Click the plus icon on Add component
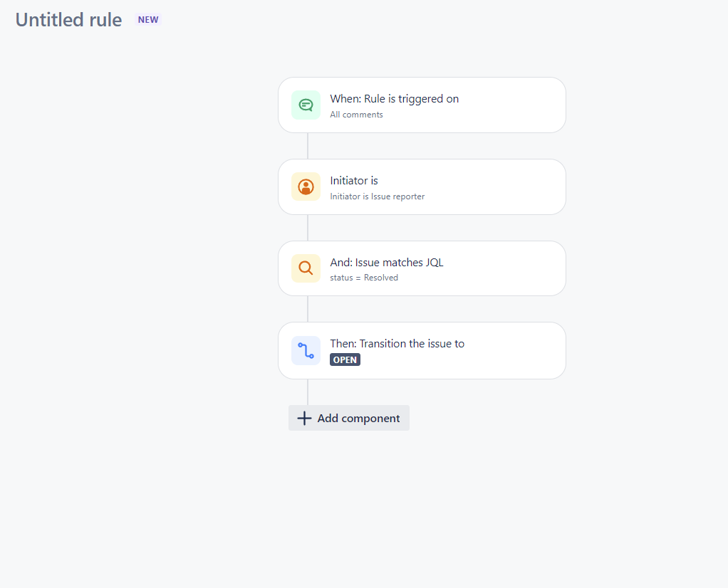Screen dimensions: 728x588 304,418
